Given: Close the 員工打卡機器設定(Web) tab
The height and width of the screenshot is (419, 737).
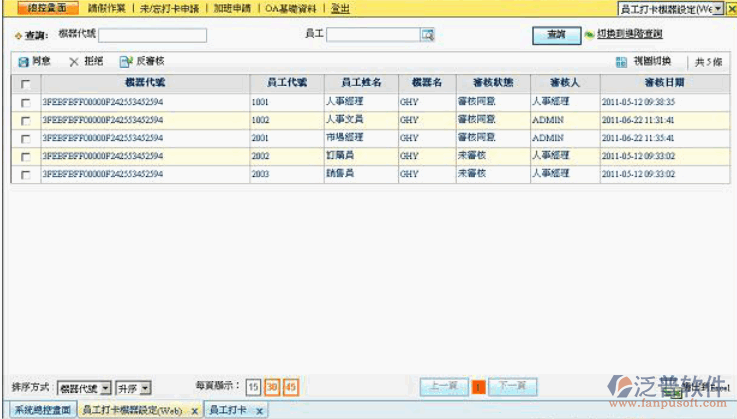Looking at the screenshot, I should coord(194,411).
